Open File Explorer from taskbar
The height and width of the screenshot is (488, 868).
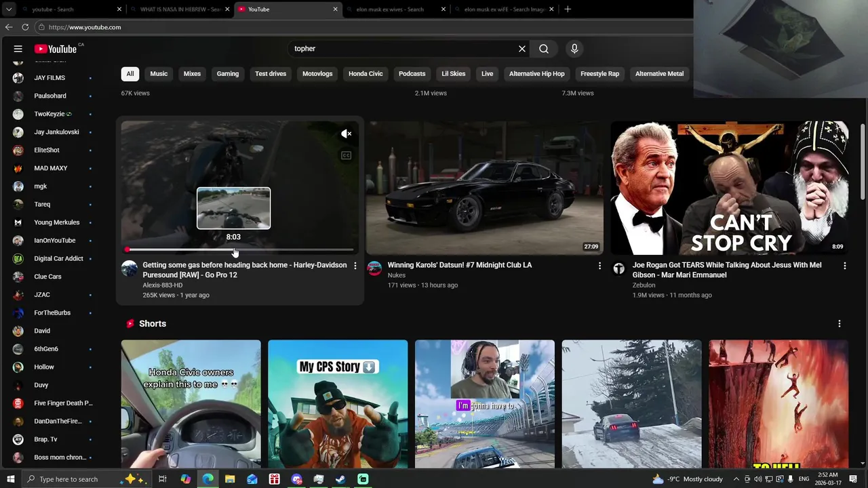point(230,479)
